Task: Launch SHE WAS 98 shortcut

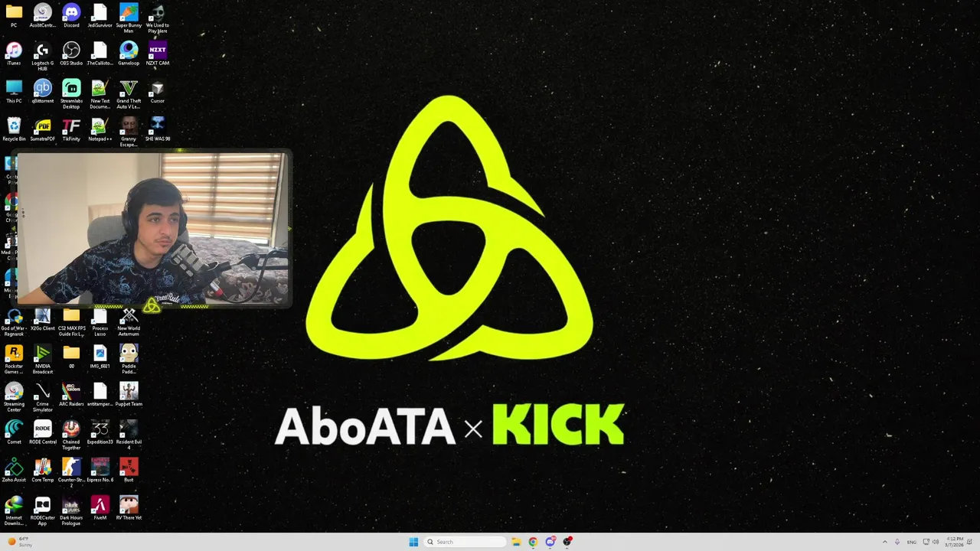Action: [157, 129]
